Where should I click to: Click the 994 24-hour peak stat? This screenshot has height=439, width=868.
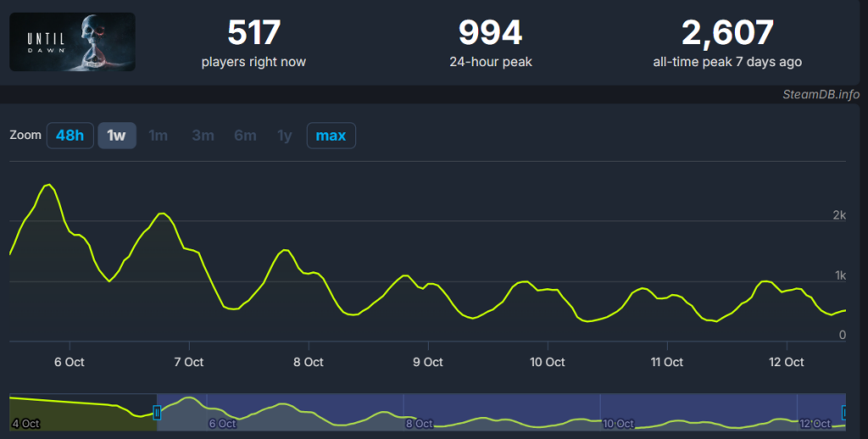[490, 42]
